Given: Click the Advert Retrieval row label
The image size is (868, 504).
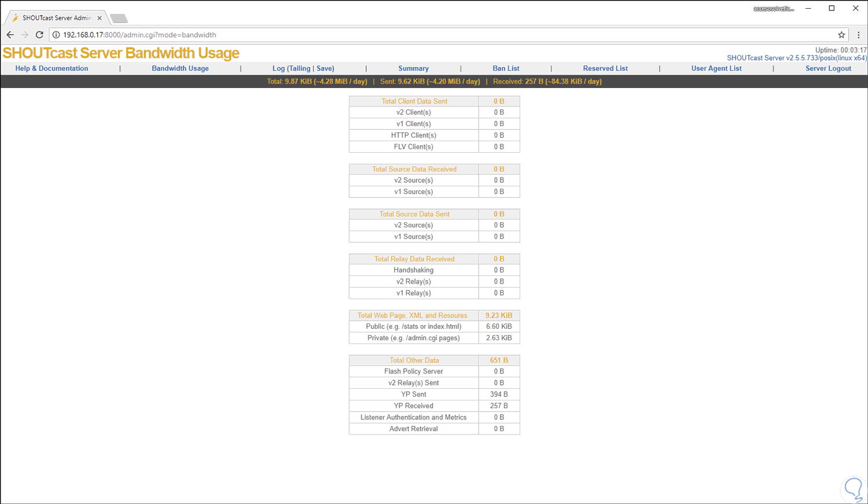Looking at the screenshot, I should click(x=414, y=429).
